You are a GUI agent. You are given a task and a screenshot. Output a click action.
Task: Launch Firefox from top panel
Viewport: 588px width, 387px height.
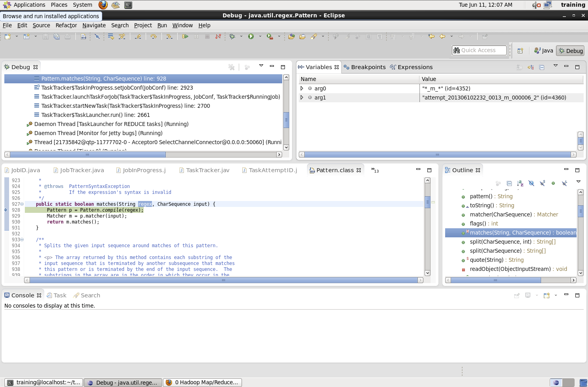click(x=103, y=5)
